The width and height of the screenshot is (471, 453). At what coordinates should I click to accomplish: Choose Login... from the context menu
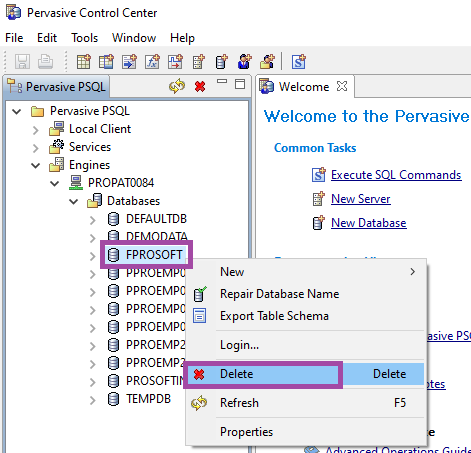click(x=305, y=345)
